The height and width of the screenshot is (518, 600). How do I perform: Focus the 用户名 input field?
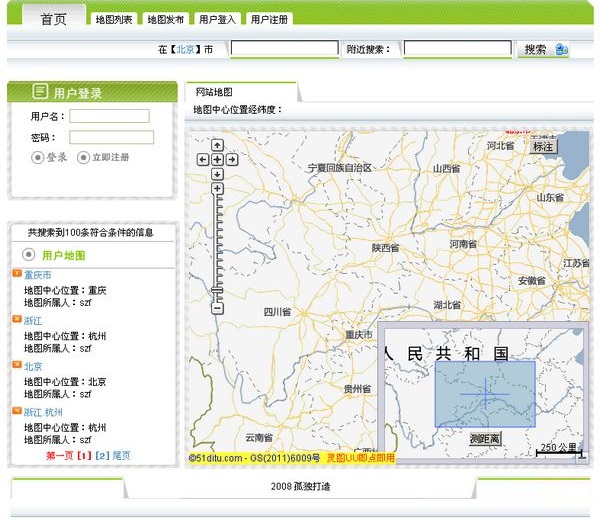[x=109, y=117]
